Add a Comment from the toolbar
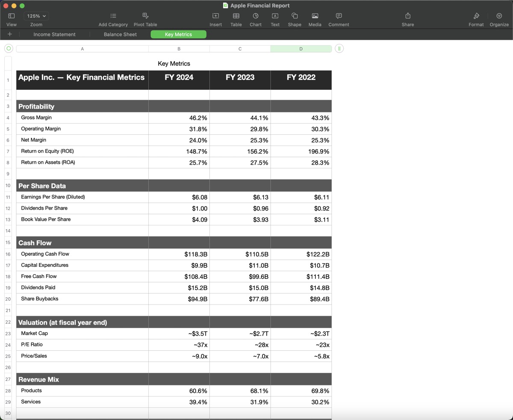Screen dimensions: 513x420 (x=339, y=16)
